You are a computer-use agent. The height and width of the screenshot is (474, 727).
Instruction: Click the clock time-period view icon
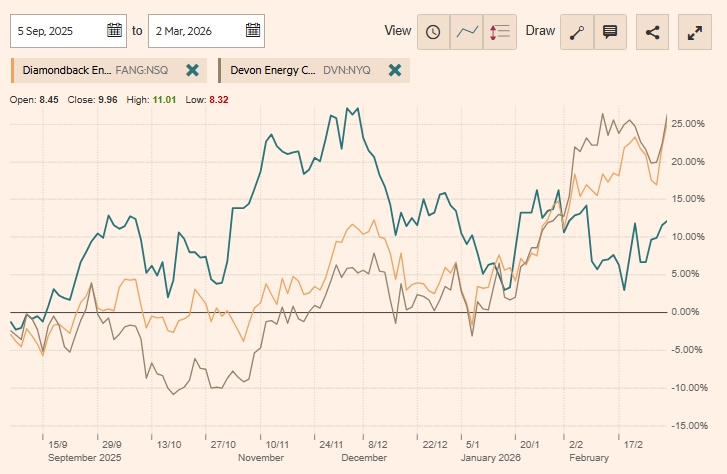point(433,31)
